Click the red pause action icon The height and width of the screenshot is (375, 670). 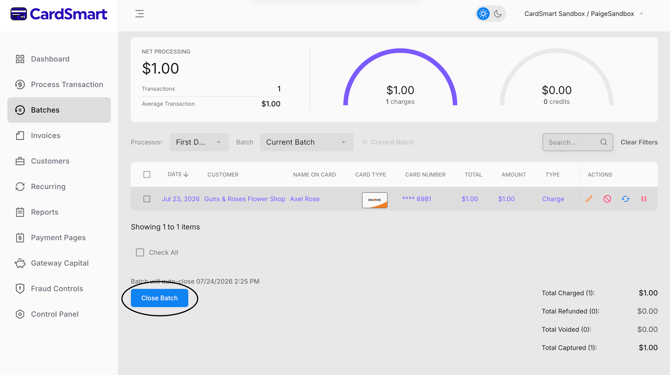pyautogui.click(x=644, y=199)
